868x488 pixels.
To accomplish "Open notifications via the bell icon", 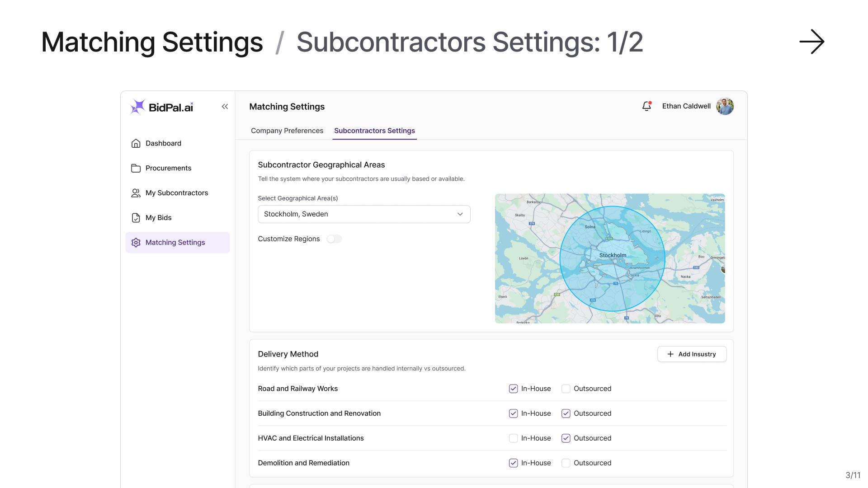I will 646,106.
